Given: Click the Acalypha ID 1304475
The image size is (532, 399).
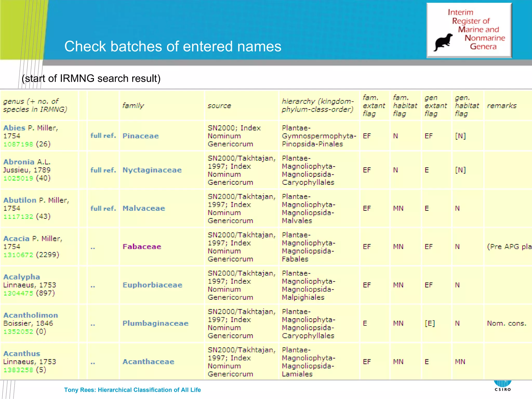Looking at the screenshot, I should [x=18, y=293].
